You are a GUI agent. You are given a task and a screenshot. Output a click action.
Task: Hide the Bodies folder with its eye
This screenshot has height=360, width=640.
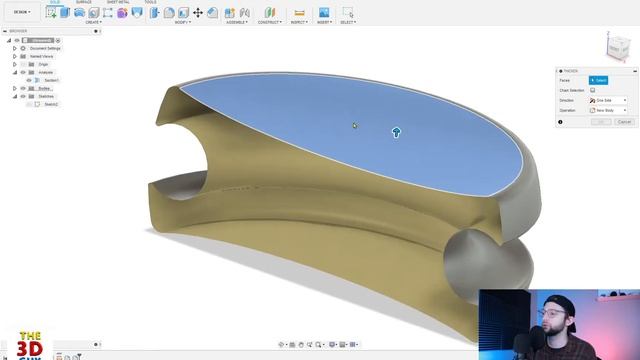23,89
